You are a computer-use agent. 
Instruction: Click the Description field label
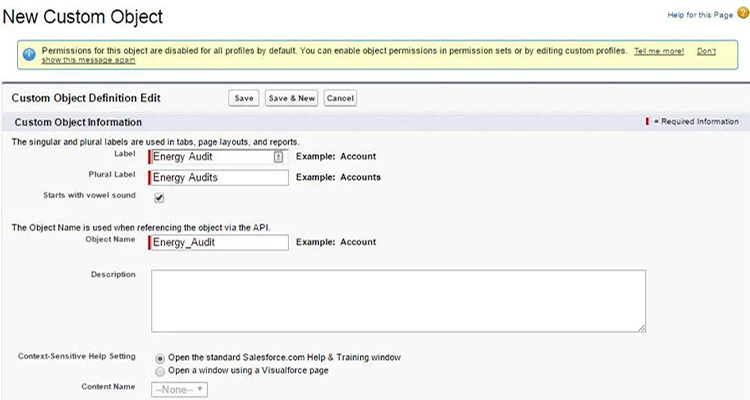click(x=113, y=275)
